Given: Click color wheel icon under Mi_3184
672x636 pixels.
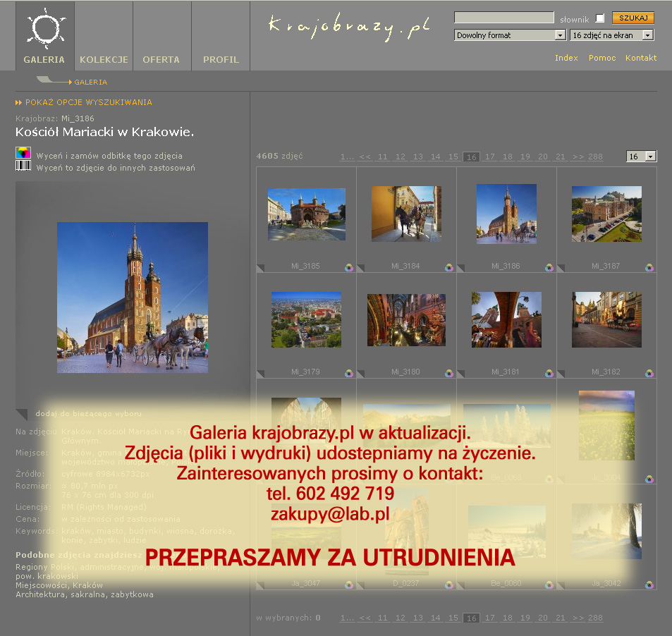Looking at the screenshot, I should click(x=449, y=267).
